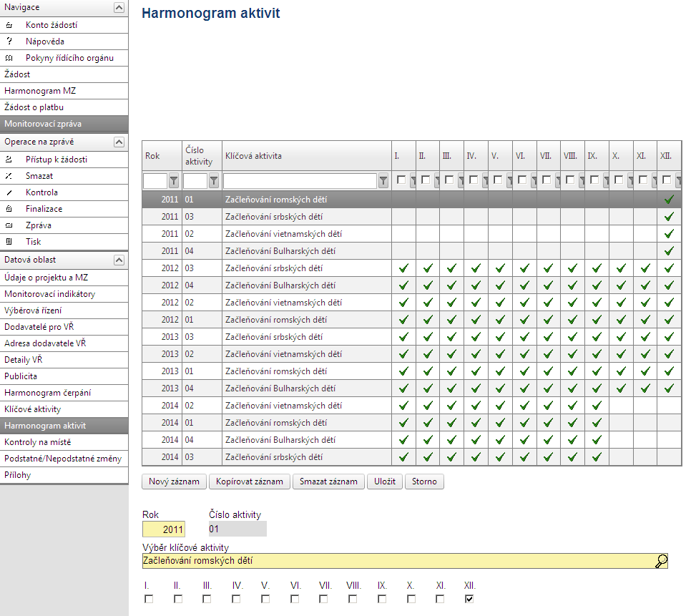Click the Smazat záznam button
This screenshot has width=691, height=616.
tap(328, 481)
